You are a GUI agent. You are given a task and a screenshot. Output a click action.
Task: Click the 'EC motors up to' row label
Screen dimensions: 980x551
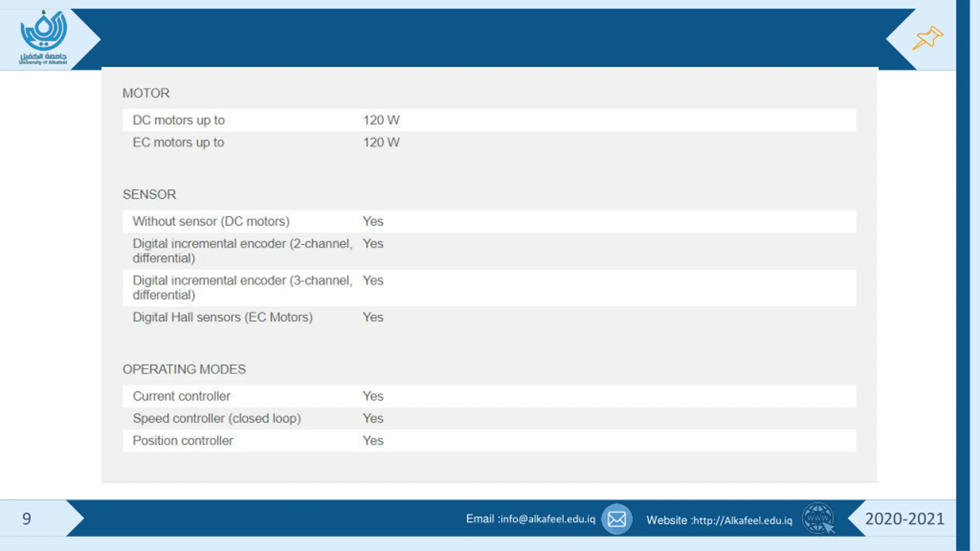[178, 142]
